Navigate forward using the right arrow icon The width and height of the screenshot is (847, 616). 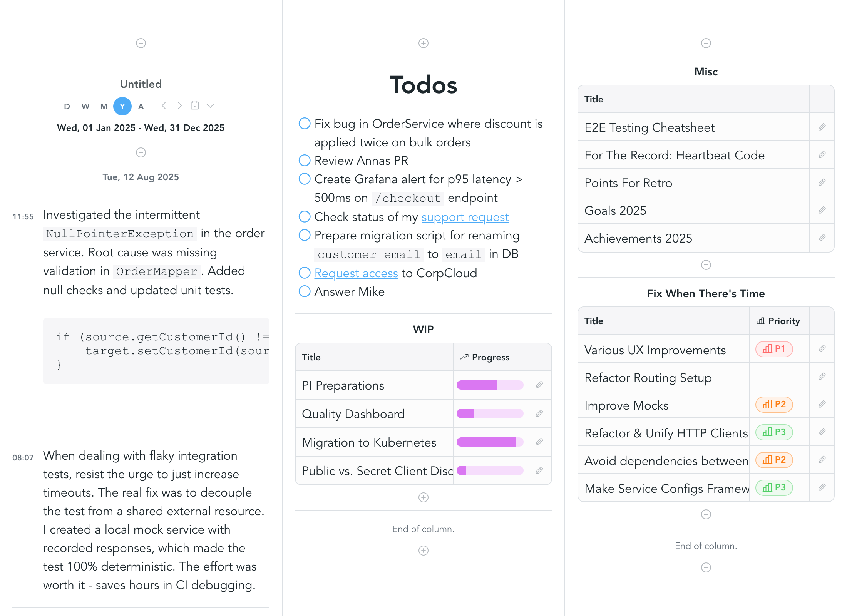(x=179, y=106)
